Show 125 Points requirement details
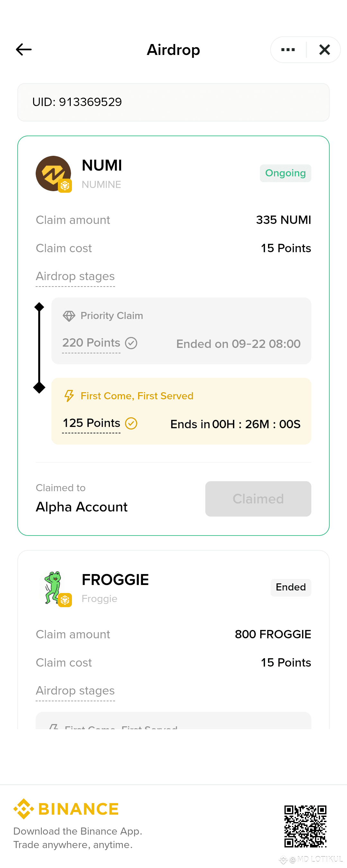Screen dimensions: 347x868 (x=91, y=423)
